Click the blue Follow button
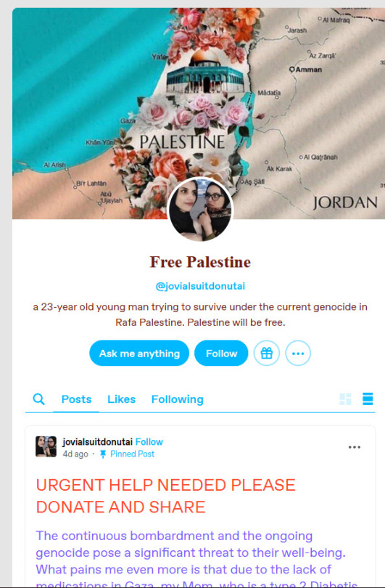This screenshot has width=385, height=588. (x=221, y=353)
